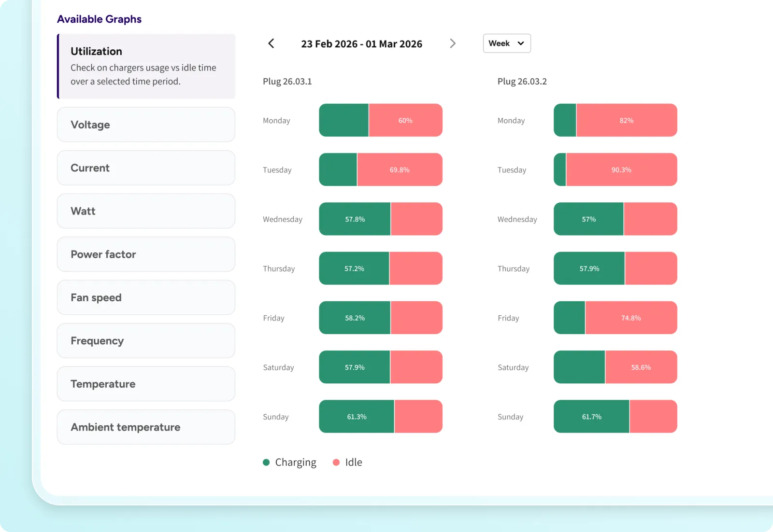The height and width of the screenshot is (532, 773).
Task: Open the Voltage graph
Action: [x=146, y=125]
